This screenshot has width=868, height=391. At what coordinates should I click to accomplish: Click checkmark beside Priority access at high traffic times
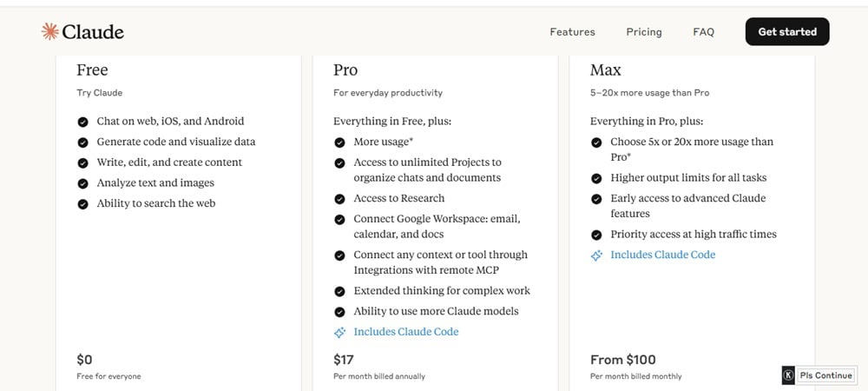point(596,235)
